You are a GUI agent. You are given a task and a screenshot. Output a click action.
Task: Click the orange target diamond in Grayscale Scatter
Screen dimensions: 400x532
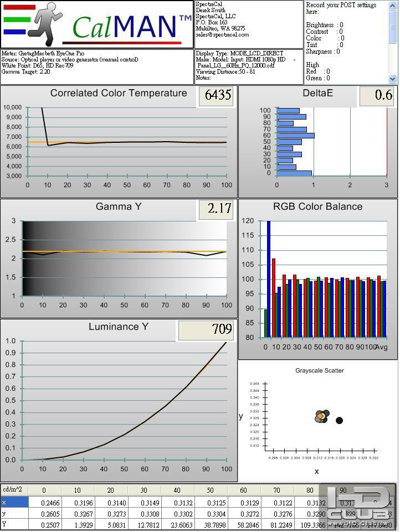pyautogui.click(x=320, y=416)
